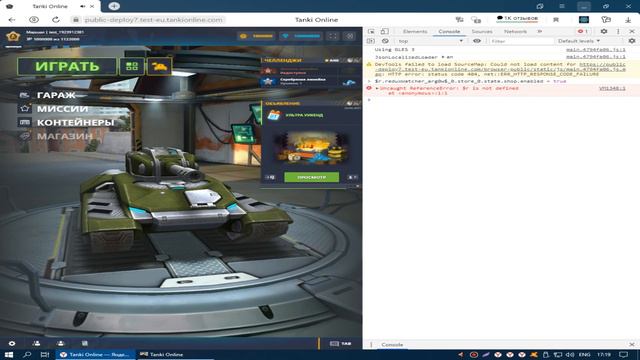Focus the console Filter field
This screenshot has width=640, height=360.
point(521,41)
